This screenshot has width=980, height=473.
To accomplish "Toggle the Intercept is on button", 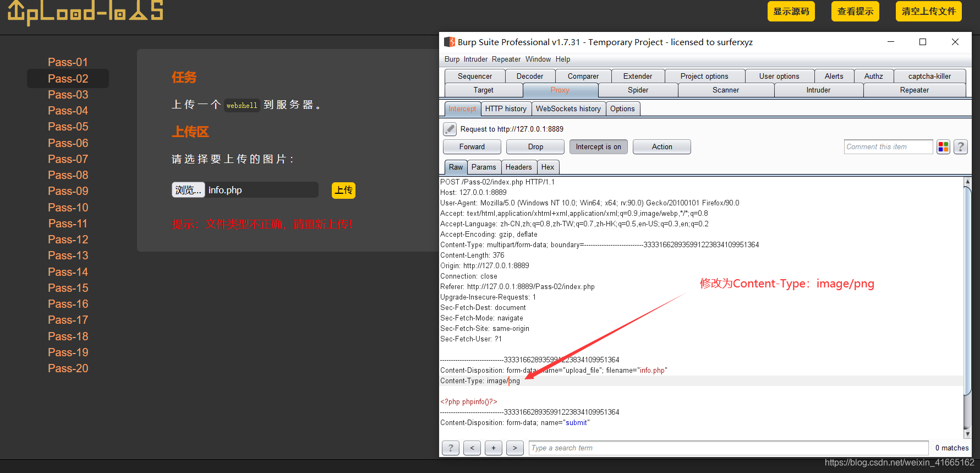I will point(599,146).
